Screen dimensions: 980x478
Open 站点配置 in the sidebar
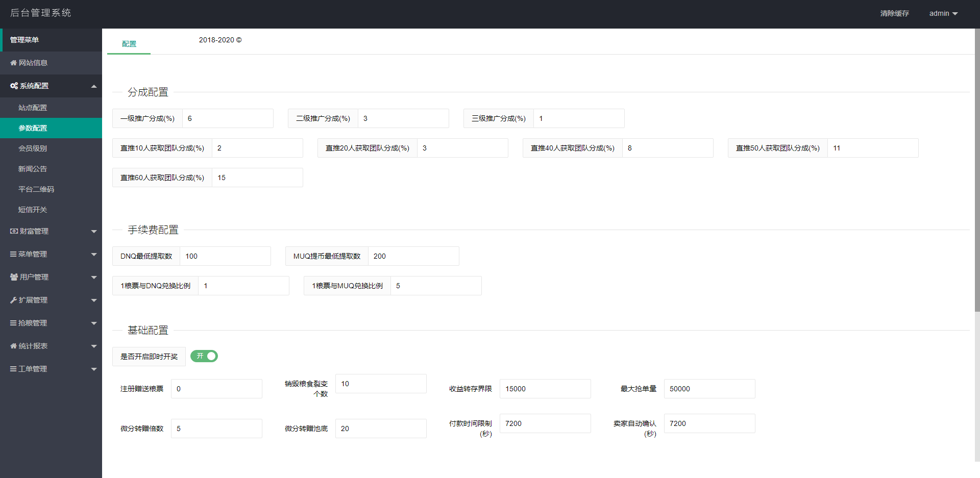coord(51,108)
